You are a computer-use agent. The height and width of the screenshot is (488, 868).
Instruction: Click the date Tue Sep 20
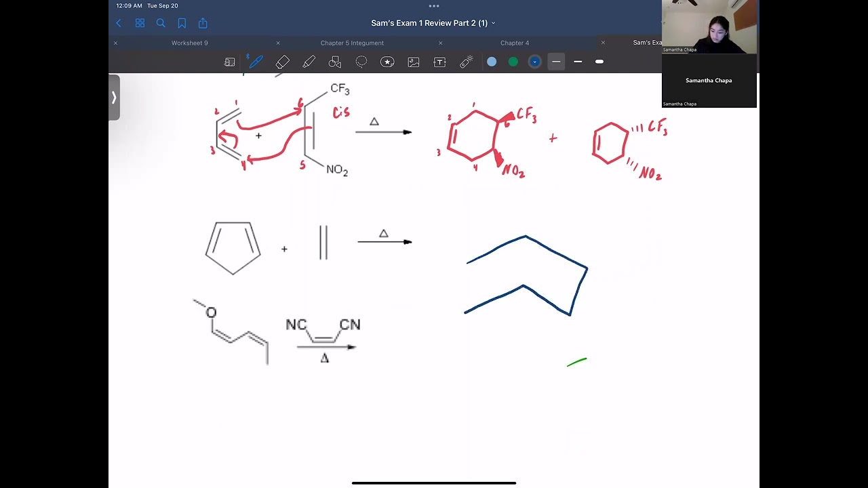(163, 5)
